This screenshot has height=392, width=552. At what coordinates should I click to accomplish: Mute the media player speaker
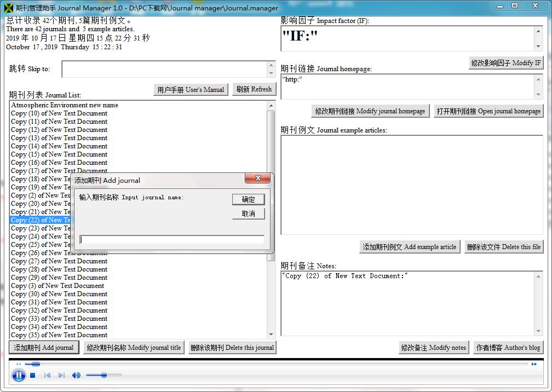click(76, 376)
